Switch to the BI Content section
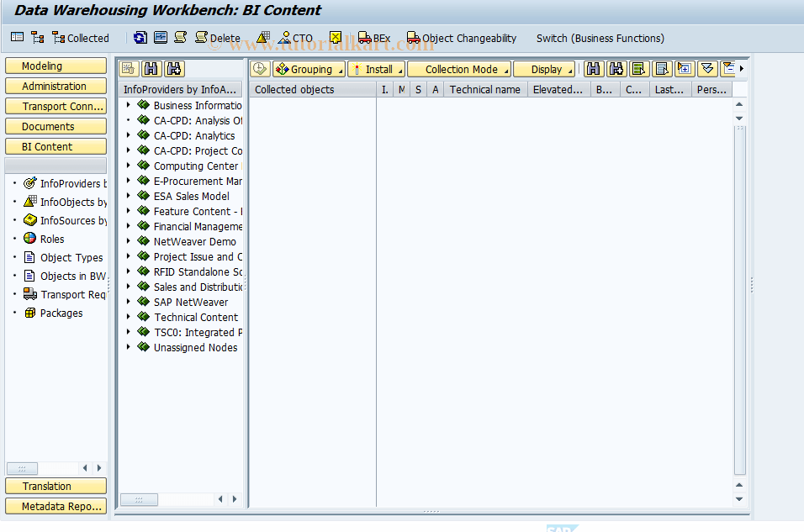Screen dimensions: 804x532 pyautogui.click(x=56, y=146)
